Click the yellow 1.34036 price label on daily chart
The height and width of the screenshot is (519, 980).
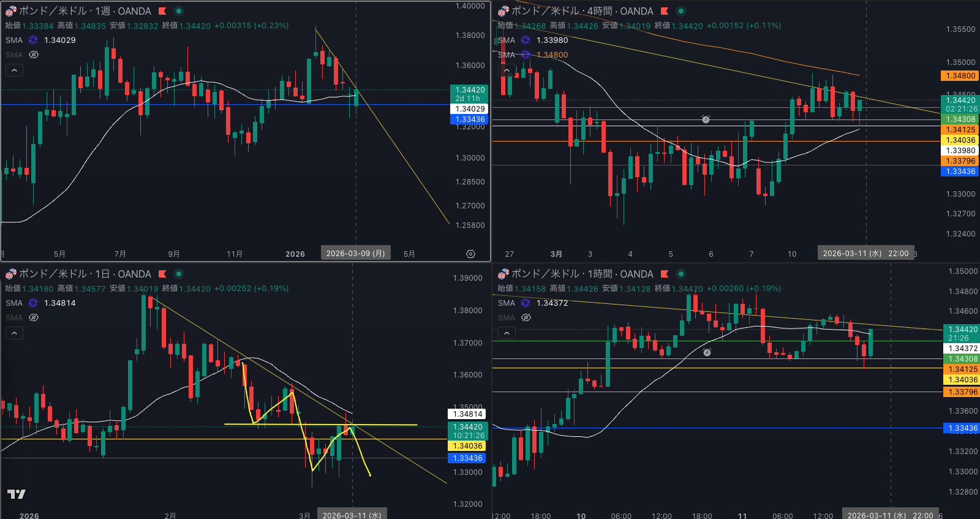(468, 446)
